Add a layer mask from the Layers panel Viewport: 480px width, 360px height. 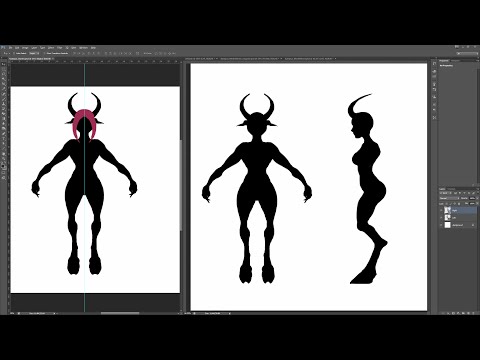(x=453, y=313)
